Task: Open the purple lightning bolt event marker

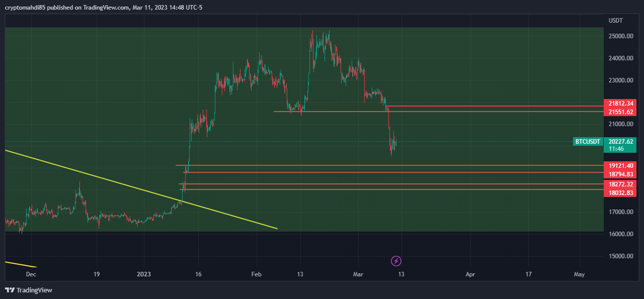Action: click(x=396, y=261)
